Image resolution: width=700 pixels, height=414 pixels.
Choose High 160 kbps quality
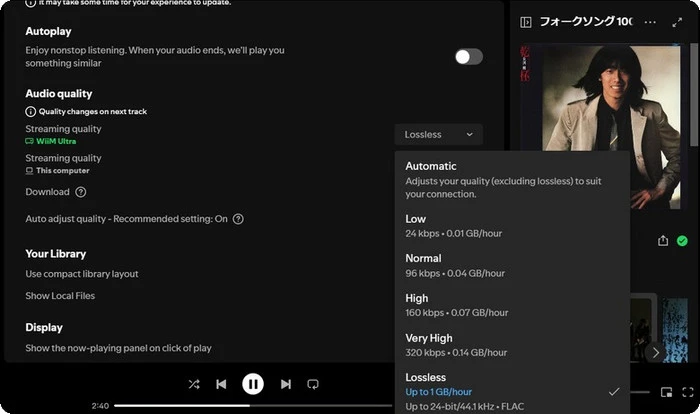pos(512,305)
